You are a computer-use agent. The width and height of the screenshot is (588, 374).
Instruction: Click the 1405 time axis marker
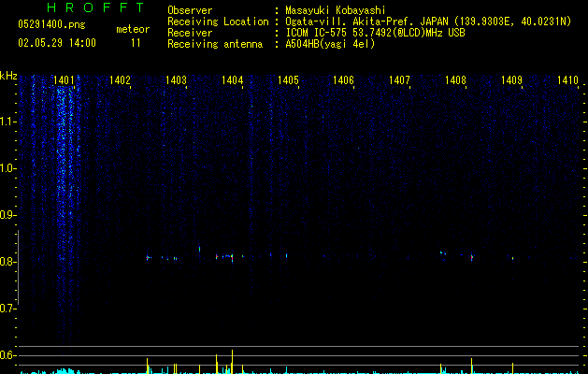point(288,80)
